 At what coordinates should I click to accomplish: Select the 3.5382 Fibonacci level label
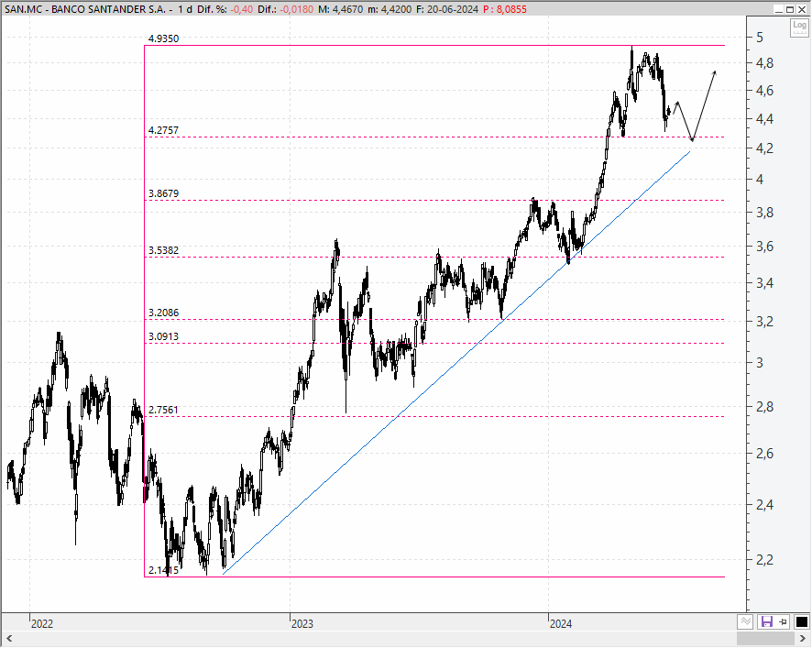pyautogui.click(x=163, y=250)
